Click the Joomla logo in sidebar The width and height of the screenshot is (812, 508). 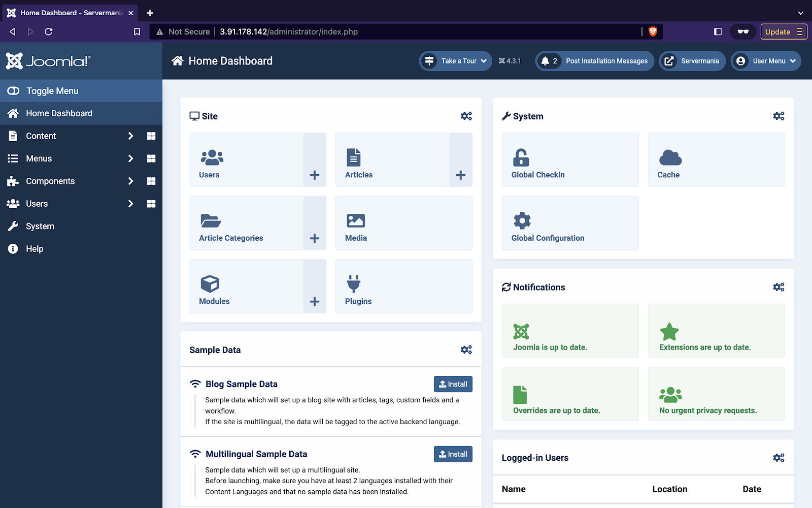(x=48, y=61)
